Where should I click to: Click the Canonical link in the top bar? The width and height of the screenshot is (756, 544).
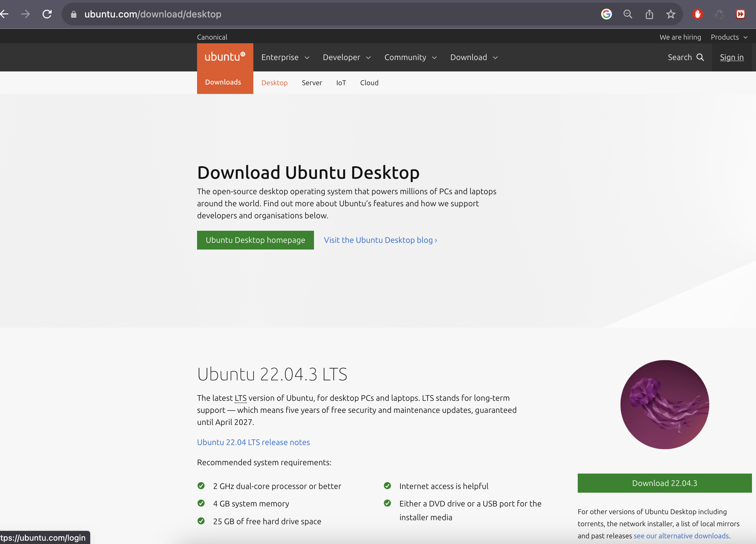[212, 37]
